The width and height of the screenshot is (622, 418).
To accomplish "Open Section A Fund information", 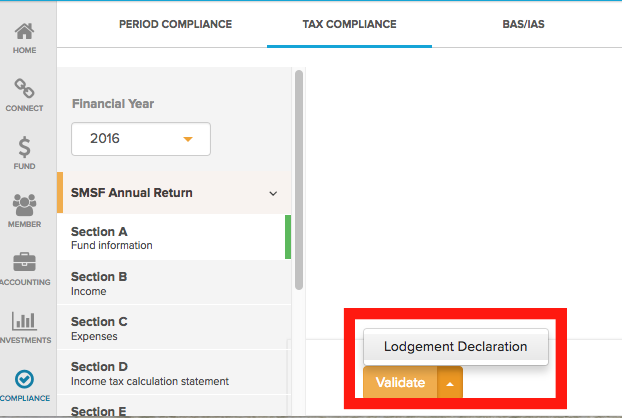I will coord(174,238).
